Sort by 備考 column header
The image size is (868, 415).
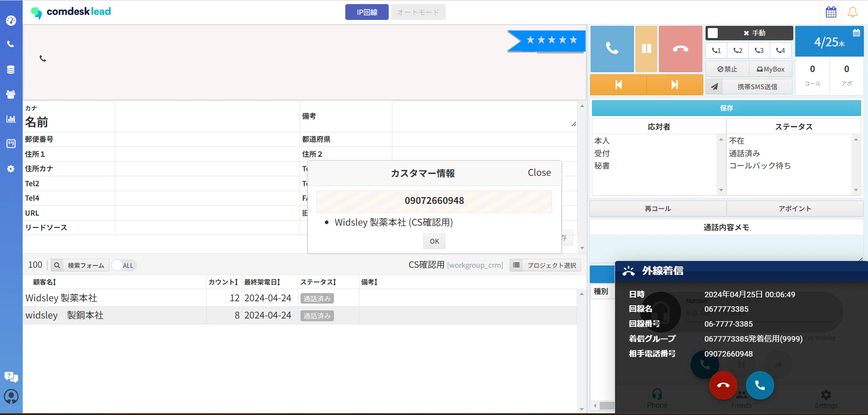[x=369, y=282]
